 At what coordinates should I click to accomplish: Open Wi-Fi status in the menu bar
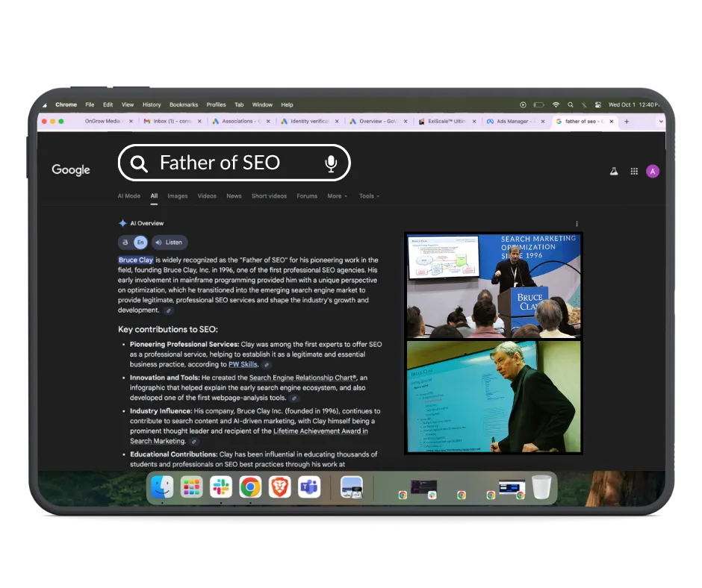556,104
